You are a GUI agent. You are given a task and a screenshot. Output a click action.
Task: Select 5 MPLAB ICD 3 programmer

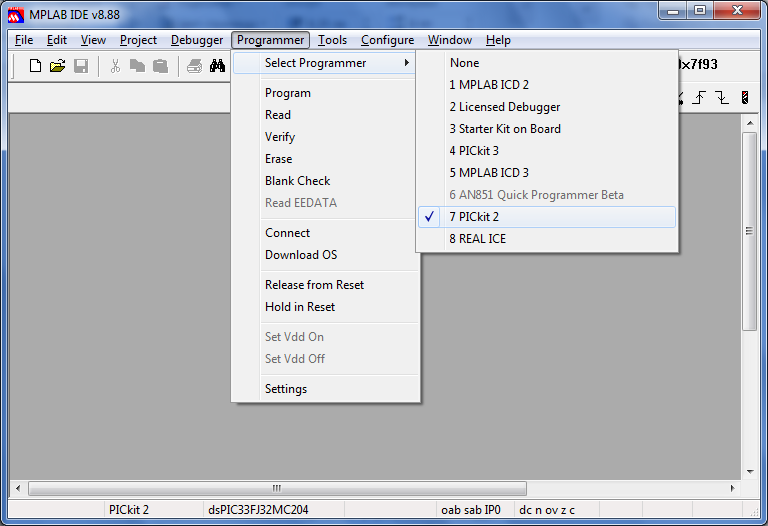point(547,173)
